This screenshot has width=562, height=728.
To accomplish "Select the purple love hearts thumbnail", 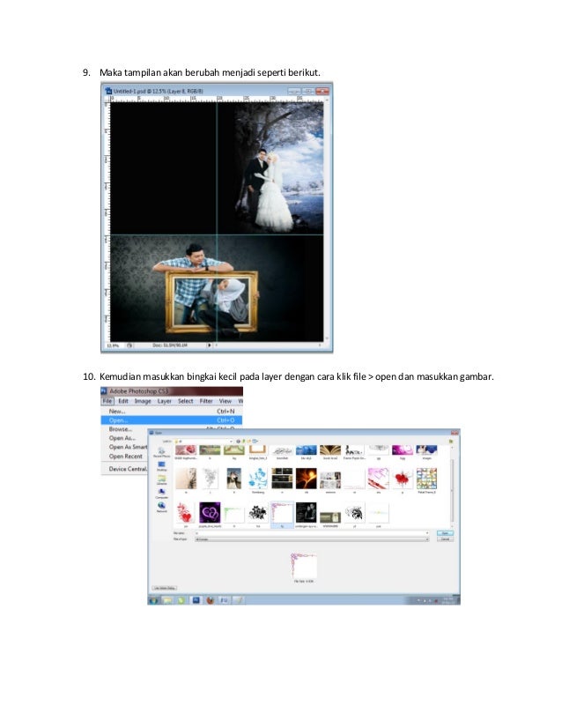I will pos(210,513).
